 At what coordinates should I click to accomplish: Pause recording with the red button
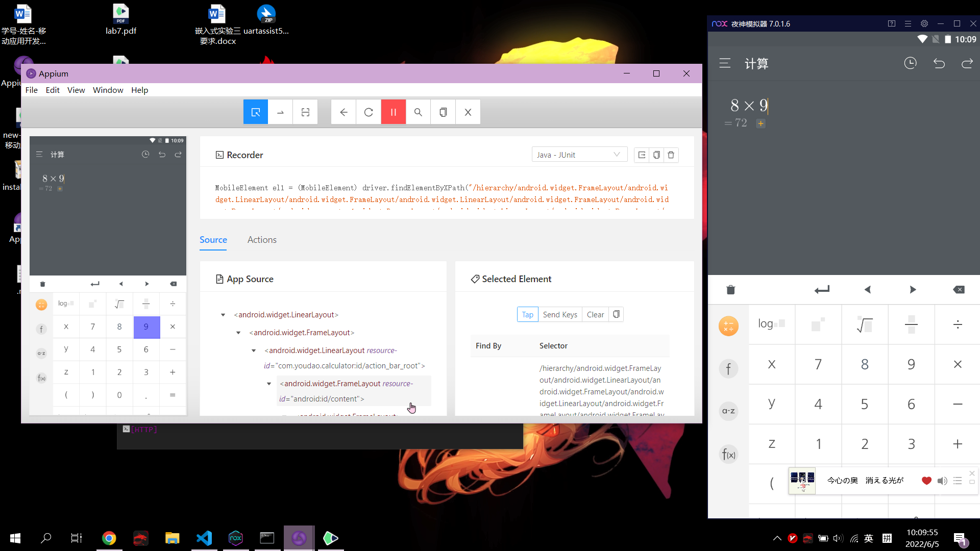[x=394, y=112]
